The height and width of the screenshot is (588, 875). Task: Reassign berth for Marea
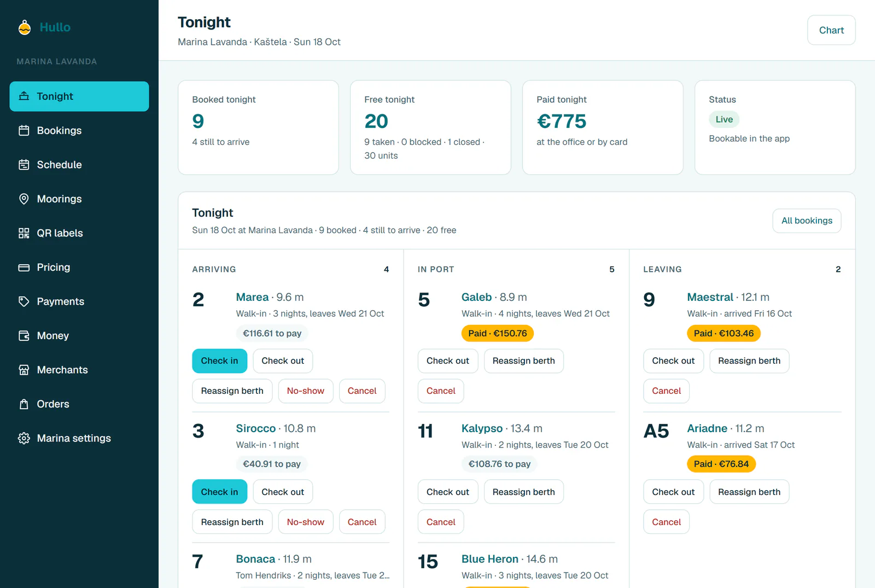coord(232,391)
